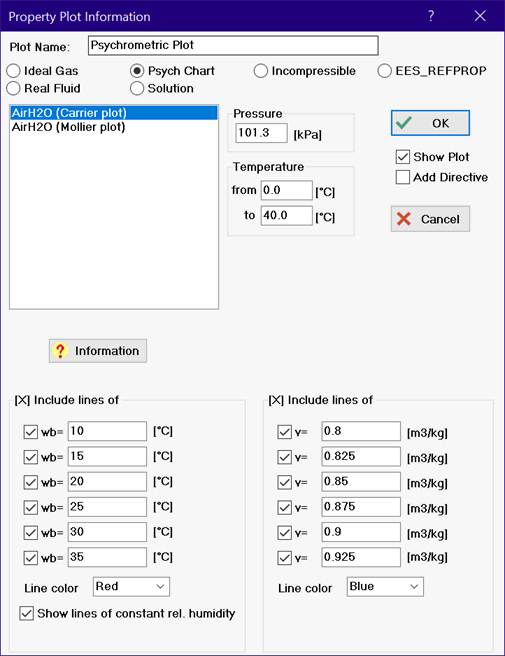This screenshot has height=656, width=505.
Task: Click the title bar help question mark
Action: (431, 16)
